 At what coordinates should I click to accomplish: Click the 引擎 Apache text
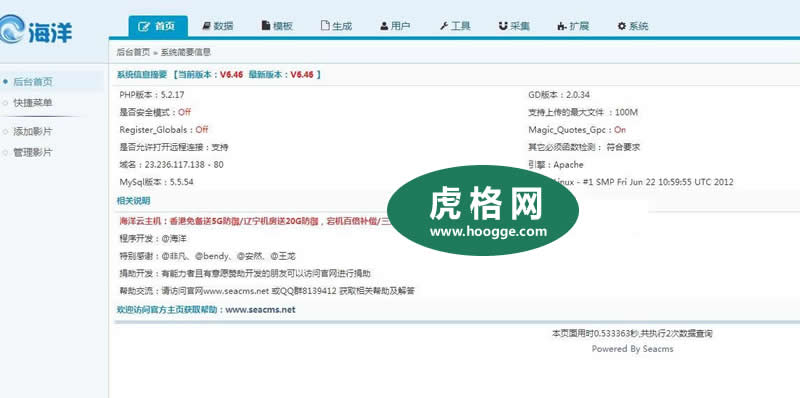556,165
